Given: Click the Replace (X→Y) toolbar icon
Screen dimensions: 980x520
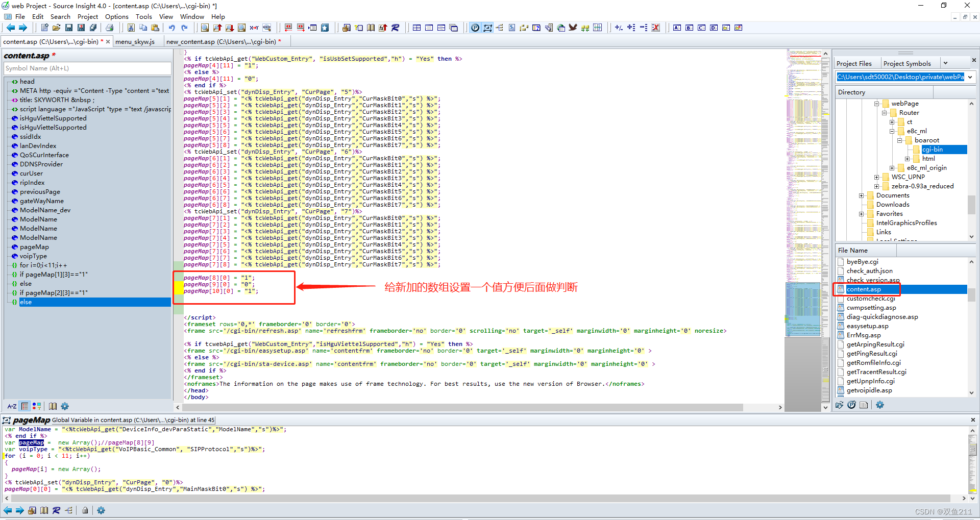Looking at the screenshot, I should [x=254, y=28].
